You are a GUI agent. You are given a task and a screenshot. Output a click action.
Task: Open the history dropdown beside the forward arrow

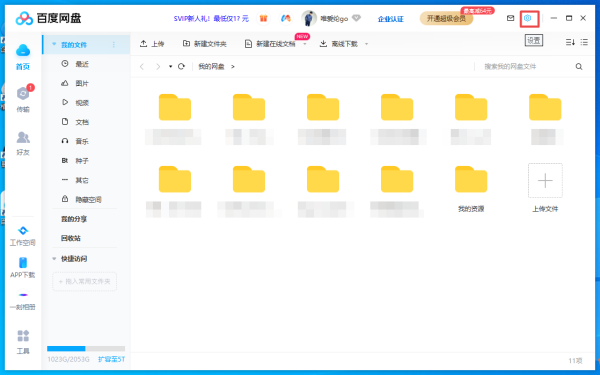click(x=170, y=67)
